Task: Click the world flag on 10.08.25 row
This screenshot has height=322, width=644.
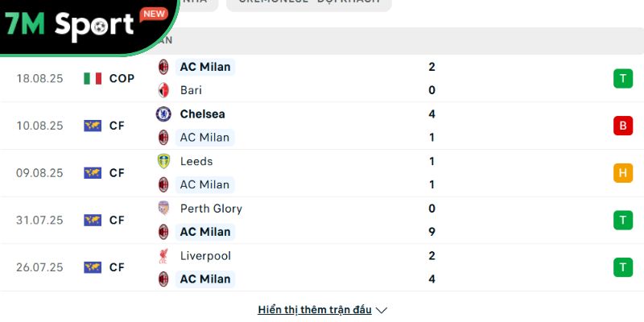Action: click(93, 126)
